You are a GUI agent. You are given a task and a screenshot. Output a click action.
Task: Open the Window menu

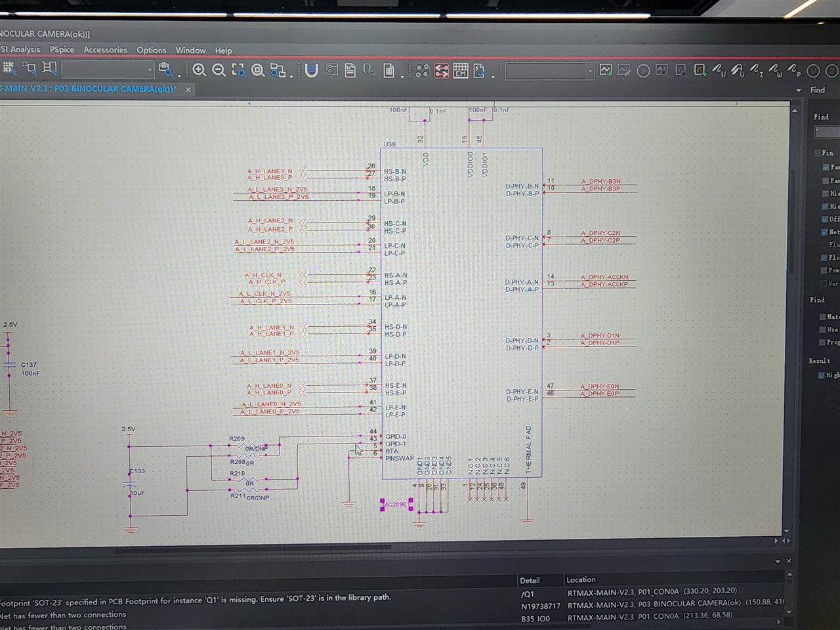pos(190,51)
